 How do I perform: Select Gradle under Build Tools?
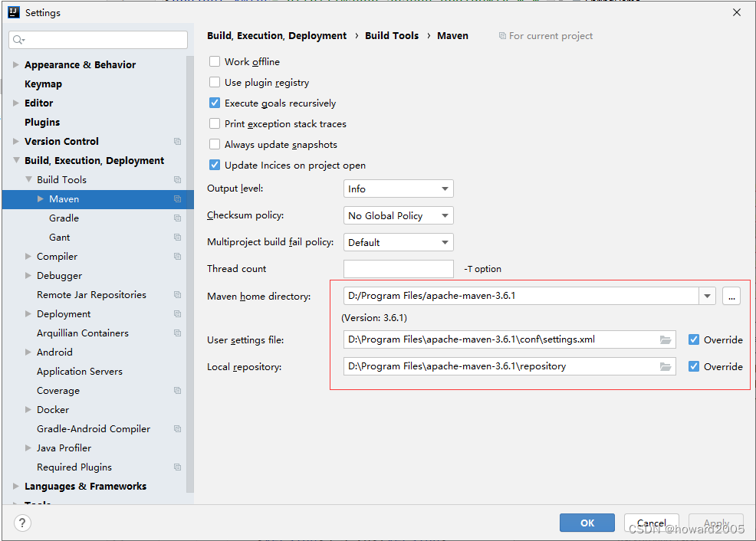tap(64, 218)
